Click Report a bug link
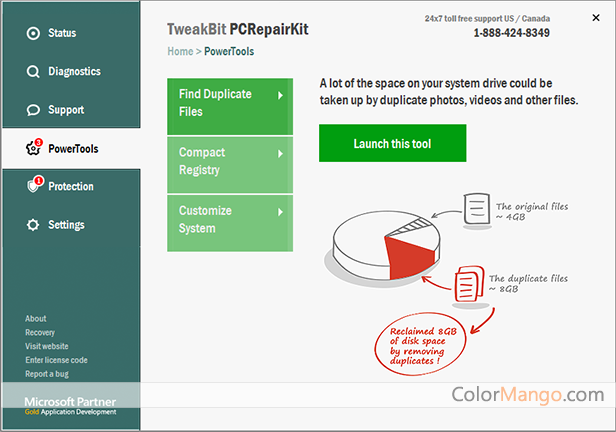This screenshot has height=432, width=616. tap(47, 374)
